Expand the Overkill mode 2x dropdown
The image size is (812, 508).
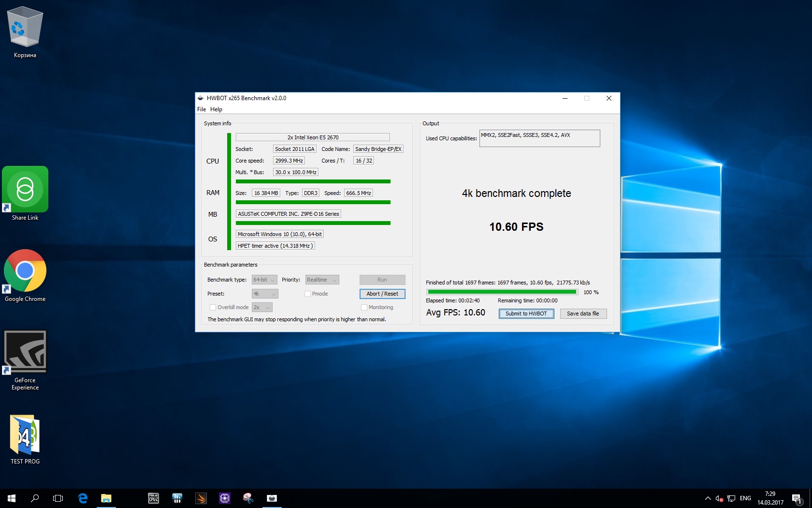click(262, 307)
